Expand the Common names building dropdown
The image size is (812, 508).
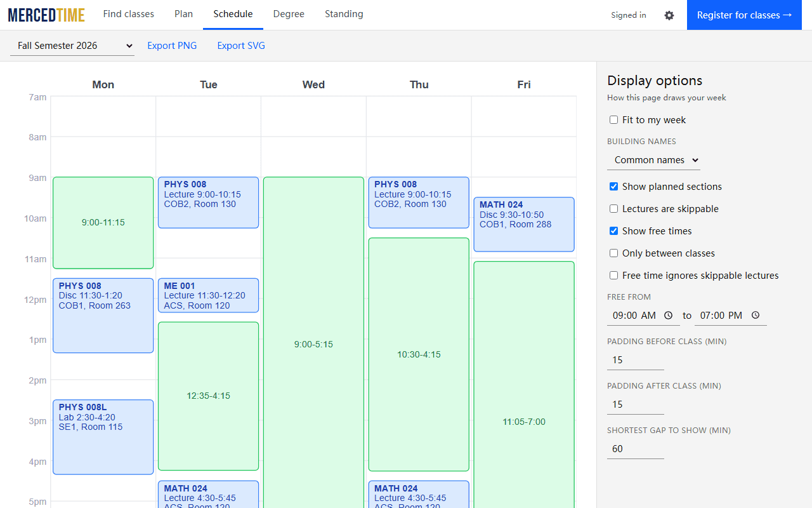653,160
